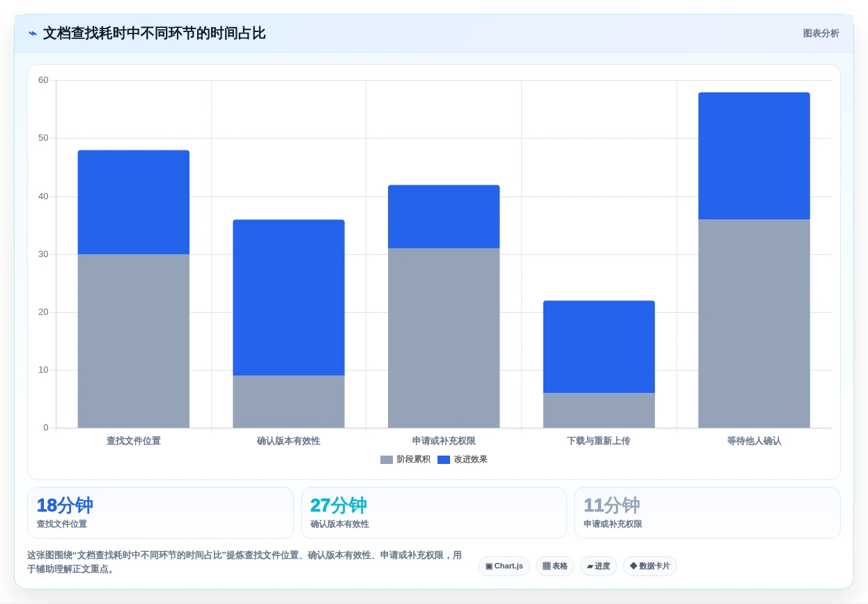The image size is (868, 604).
Task: Select the 表格 tag chip
Action: point(555,566)
